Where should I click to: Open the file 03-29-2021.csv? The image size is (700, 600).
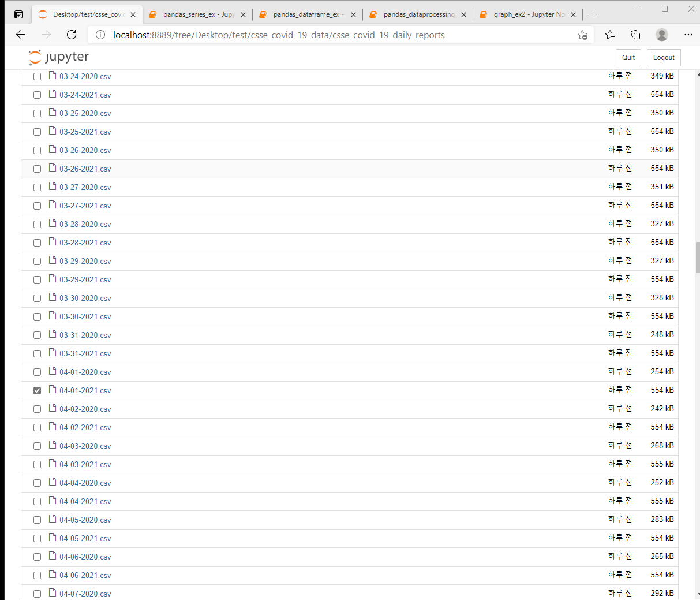(85, 279)
